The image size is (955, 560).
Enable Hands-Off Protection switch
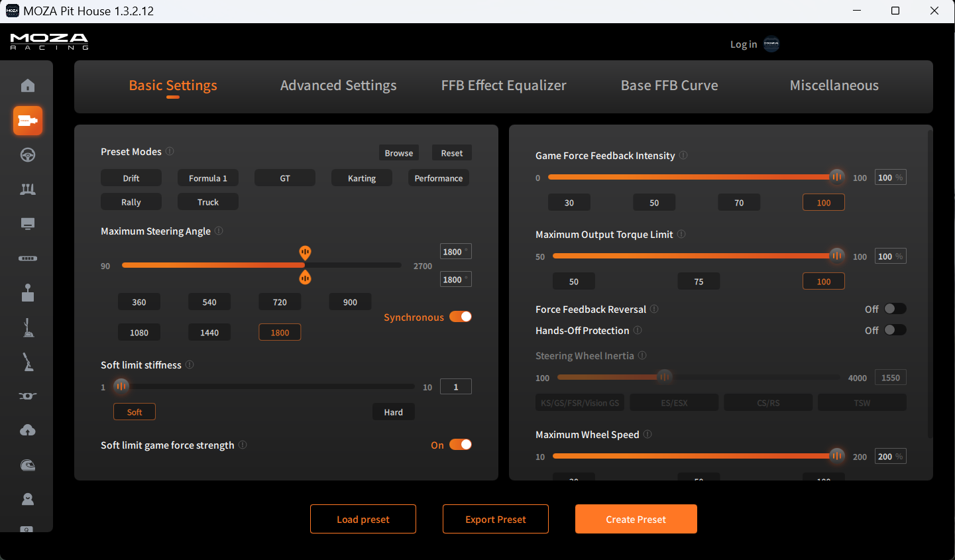click(x=895, y=330)
